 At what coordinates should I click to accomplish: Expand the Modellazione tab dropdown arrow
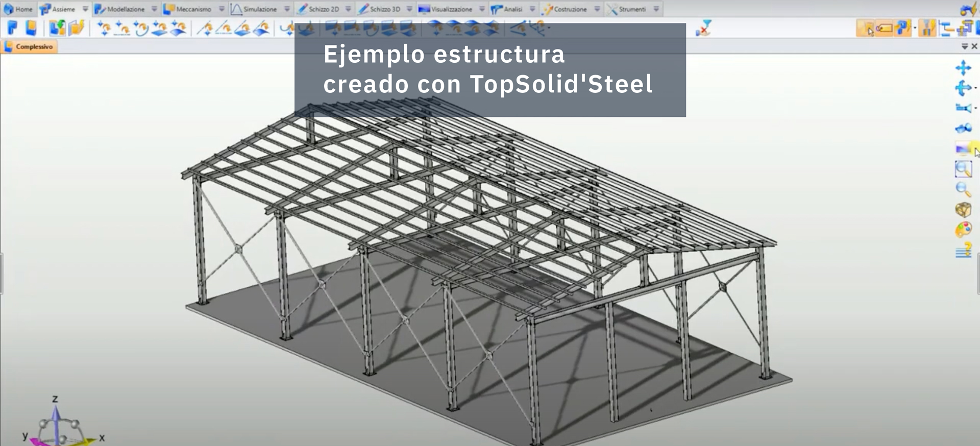[x=154, y=9]
